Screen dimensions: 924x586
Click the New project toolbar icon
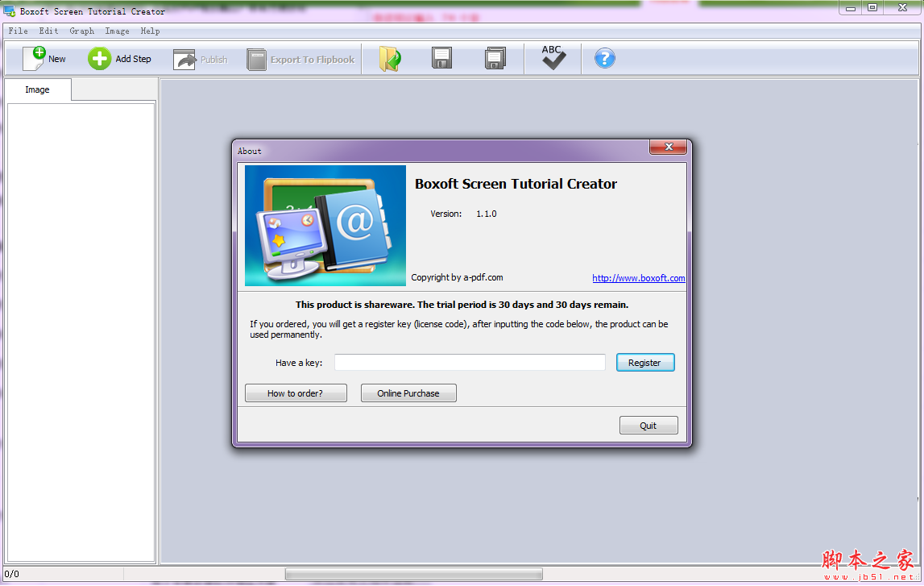click(34, 58)
